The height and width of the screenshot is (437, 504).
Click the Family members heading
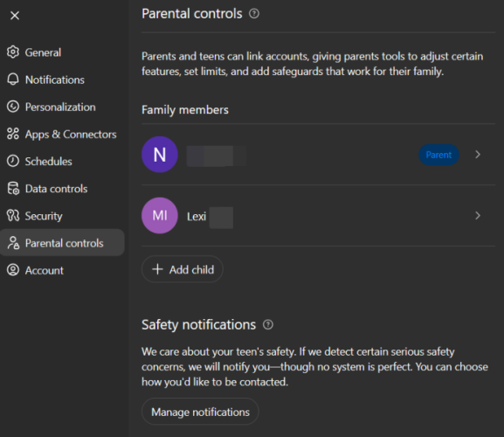tap(185, 109)
